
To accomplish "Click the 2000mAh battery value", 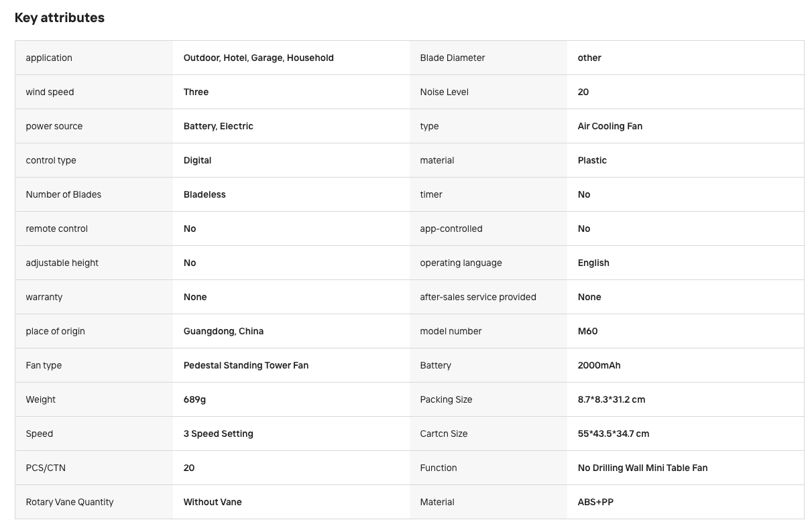I will coord(599,365).
